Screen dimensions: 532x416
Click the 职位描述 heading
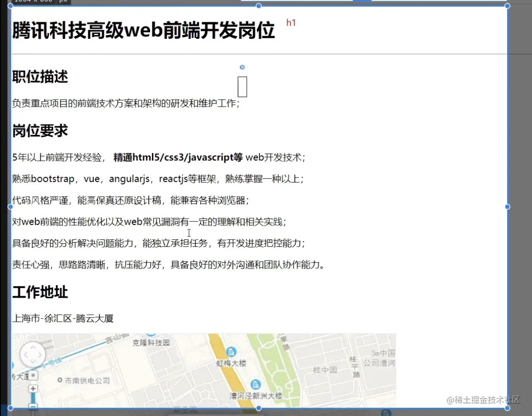point(40,76)
